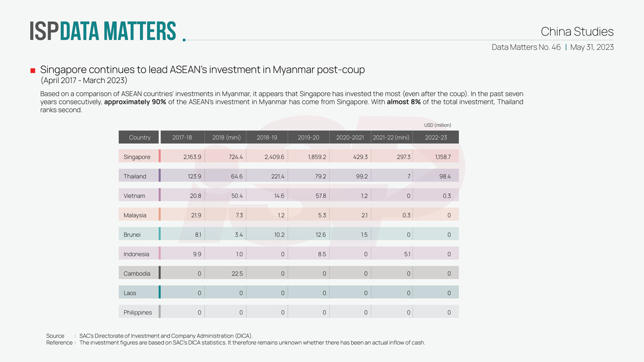Click the dark Cambodia color marker

[160, 273]
